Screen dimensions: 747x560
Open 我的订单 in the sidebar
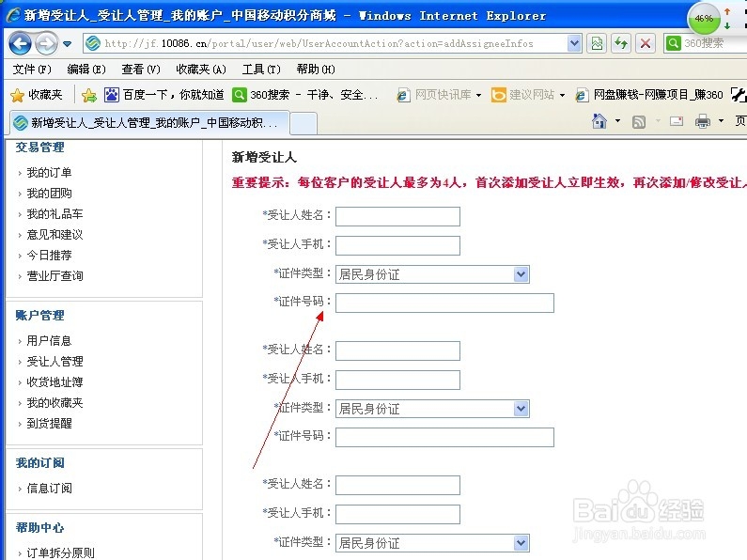[x=49, y=172]
